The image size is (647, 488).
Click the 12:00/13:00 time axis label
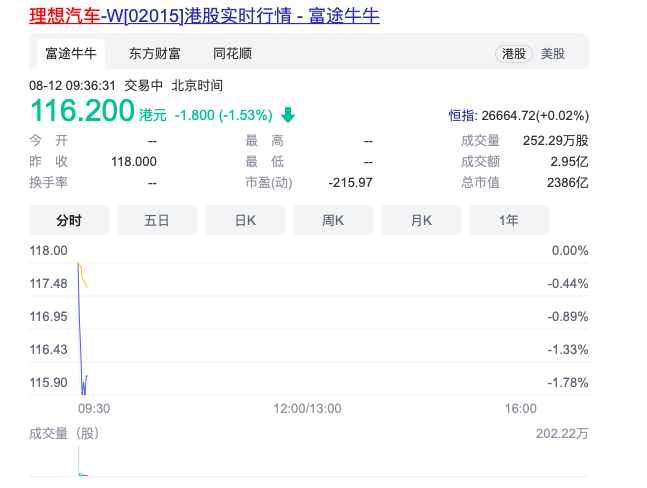point(307,408)
